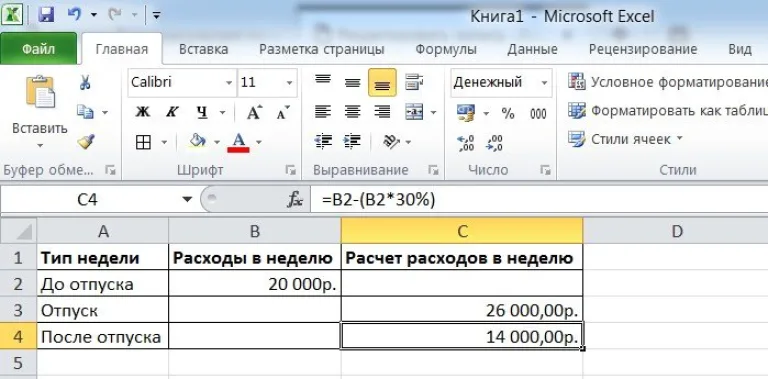Toggle bold Ж formatting

[x=143, y=113]
